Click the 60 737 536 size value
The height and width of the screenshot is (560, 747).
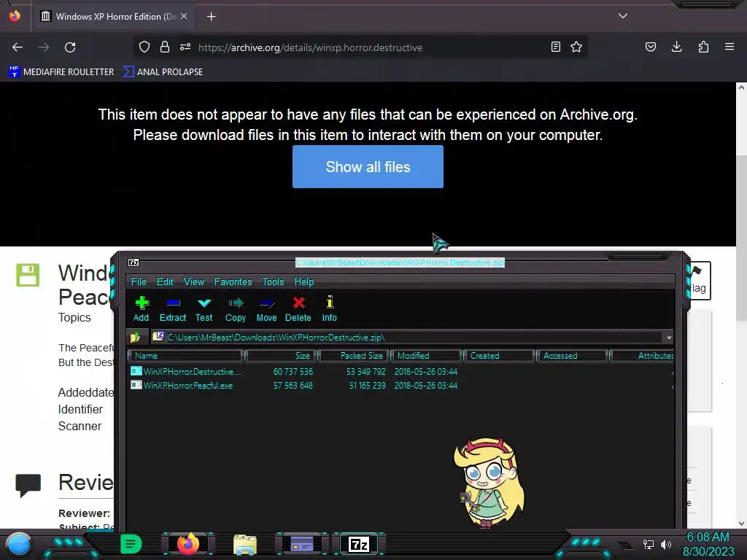(293, 371)
